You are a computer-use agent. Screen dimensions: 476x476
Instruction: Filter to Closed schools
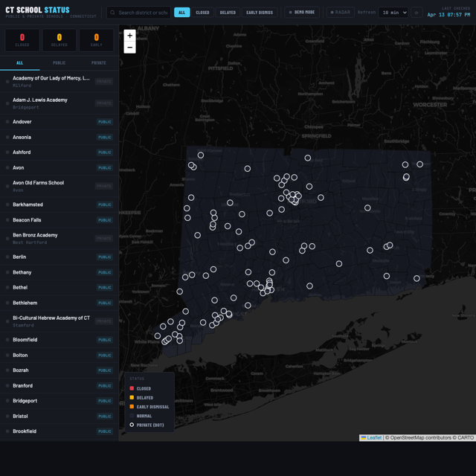coord(202,13)
